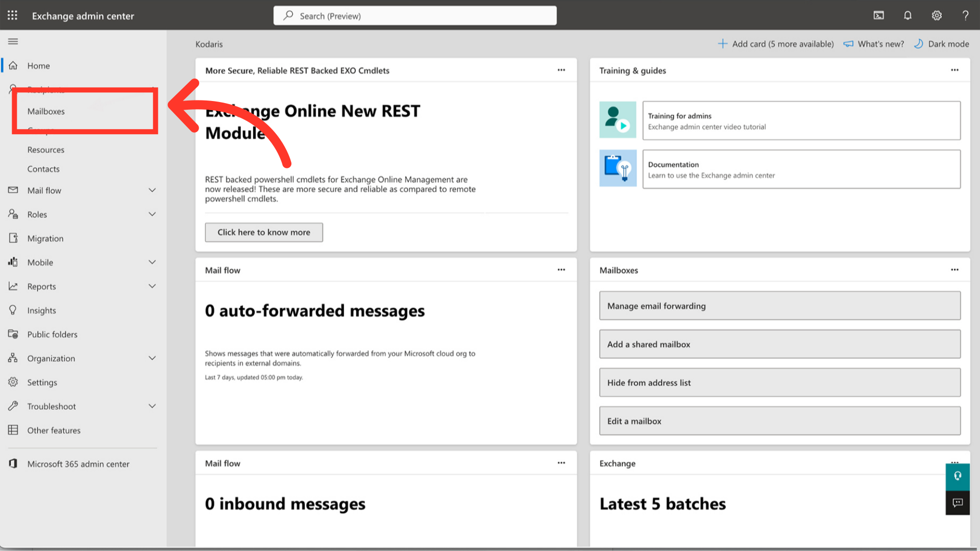Image resolution: width=980 pixels, height=551 pixels.
Task: Open more options on Training & guides card
Action: coord(954,70)
